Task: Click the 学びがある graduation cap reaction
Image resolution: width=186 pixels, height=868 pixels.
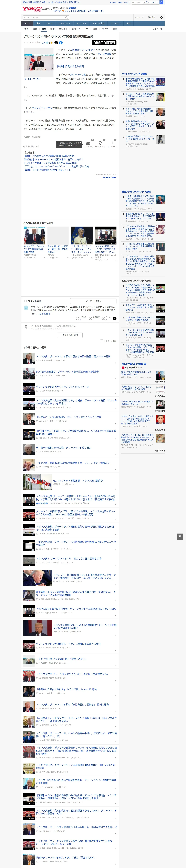Action: tap(89, 144)
